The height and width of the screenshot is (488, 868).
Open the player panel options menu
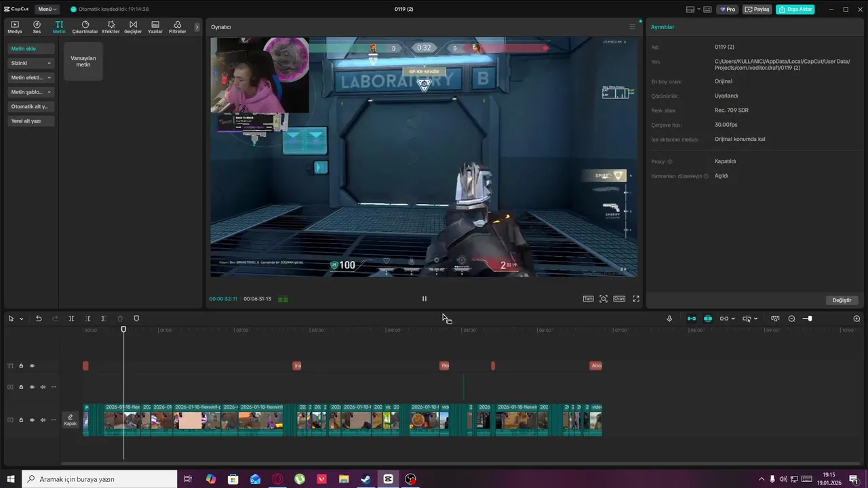click(632, 27)
